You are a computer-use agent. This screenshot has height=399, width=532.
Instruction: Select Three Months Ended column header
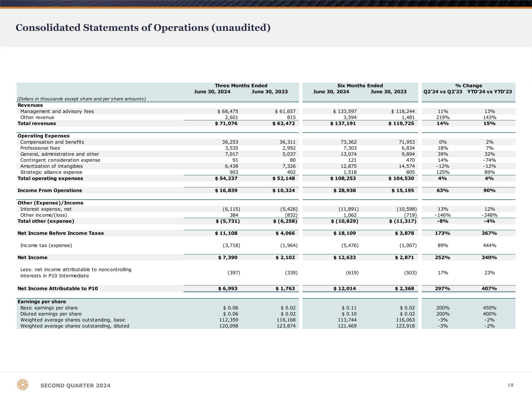pyautogui.click(x=241, y=86)
